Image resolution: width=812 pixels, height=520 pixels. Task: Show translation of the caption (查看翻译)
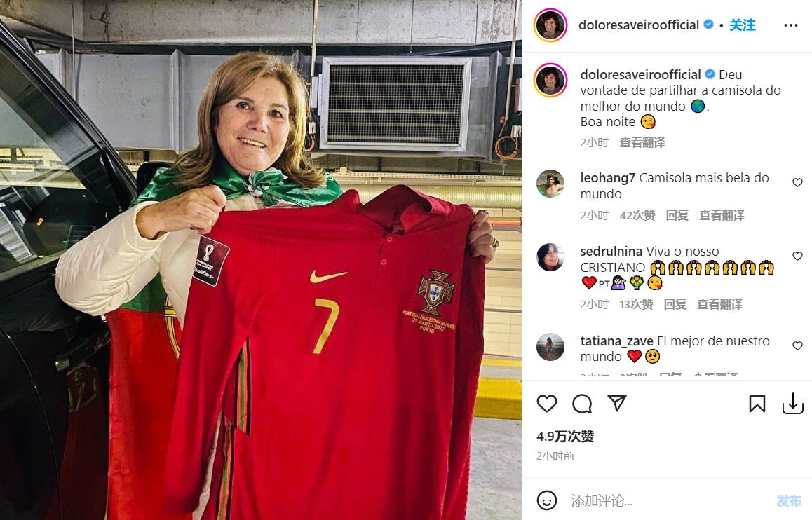(642, 142)
